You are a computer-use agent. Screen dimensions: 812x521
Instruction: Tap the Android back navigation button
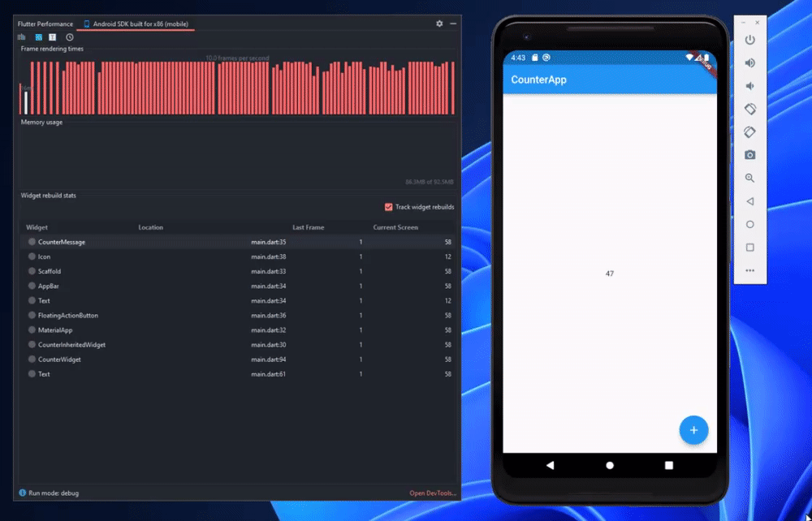tap(550, 465)
